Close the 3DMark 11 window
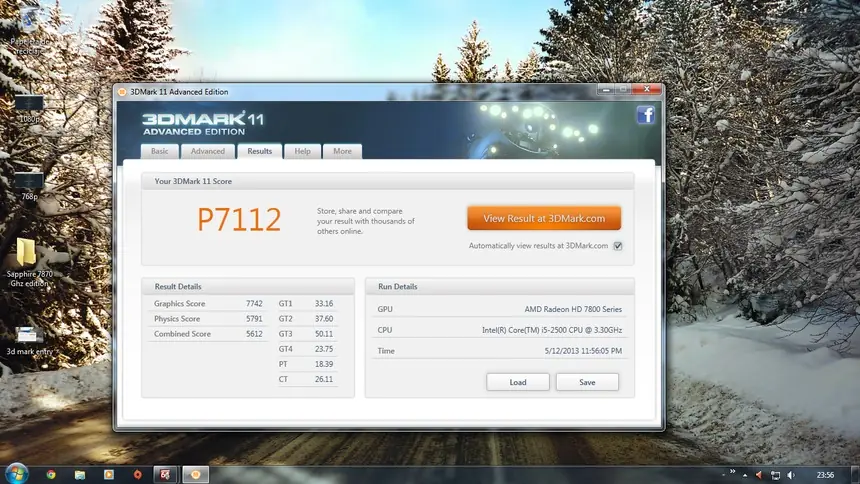The width and height of the screenshot is (860, 484). [x=647, y=89]
